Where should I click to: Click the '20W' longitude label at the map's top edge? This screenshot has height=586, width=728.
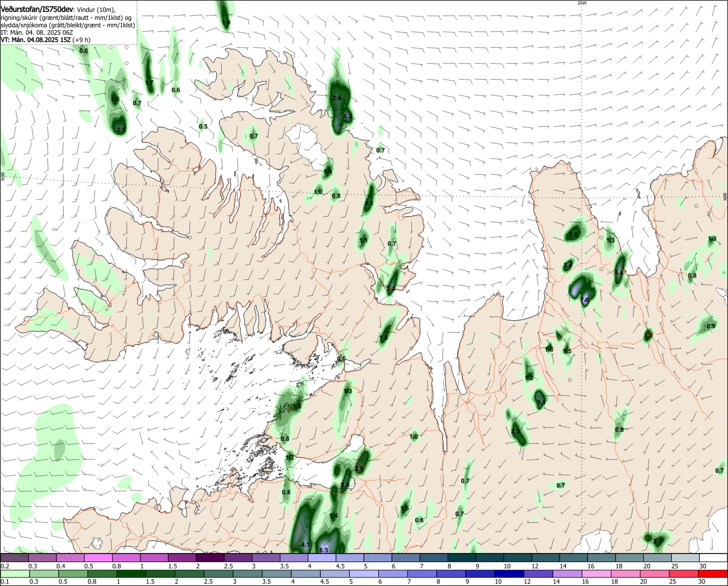[x=581, y=3]
